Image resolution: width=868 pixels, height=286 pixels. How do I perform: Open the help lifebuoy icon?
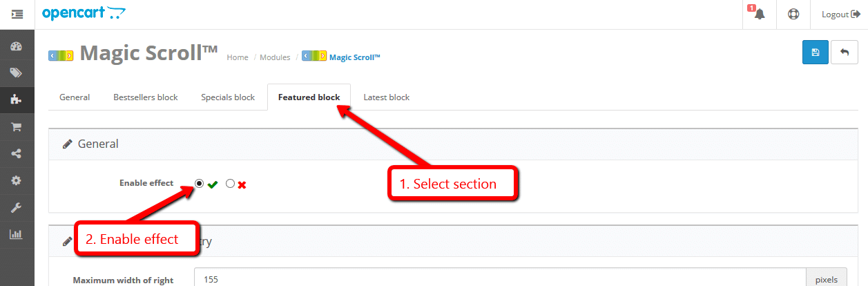[x=793, y=15]
